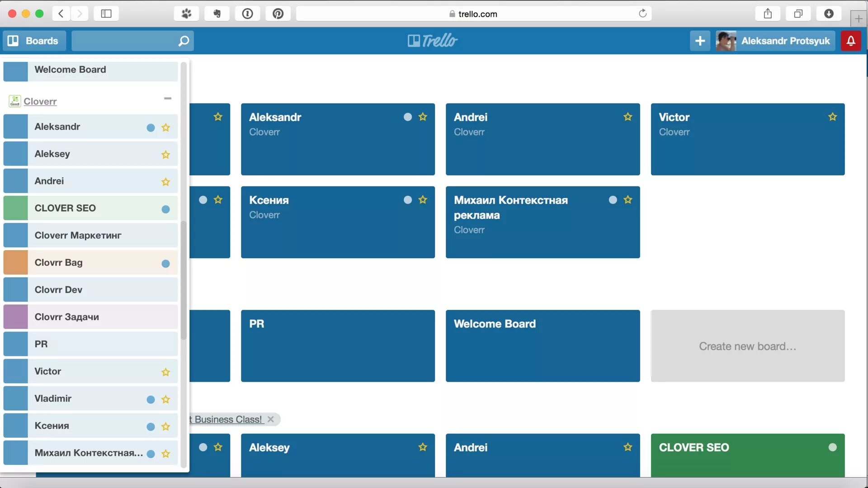Open the Cloverr organization link
This screenshot has width=868, height=488.
click(x=40, y=101)
